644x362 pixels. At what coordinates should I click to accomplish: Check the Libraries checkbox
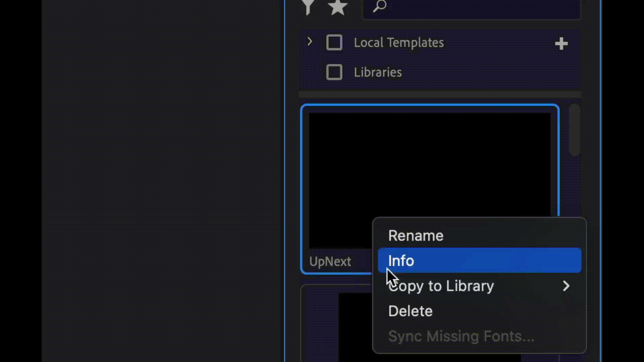tap(334, 72)
